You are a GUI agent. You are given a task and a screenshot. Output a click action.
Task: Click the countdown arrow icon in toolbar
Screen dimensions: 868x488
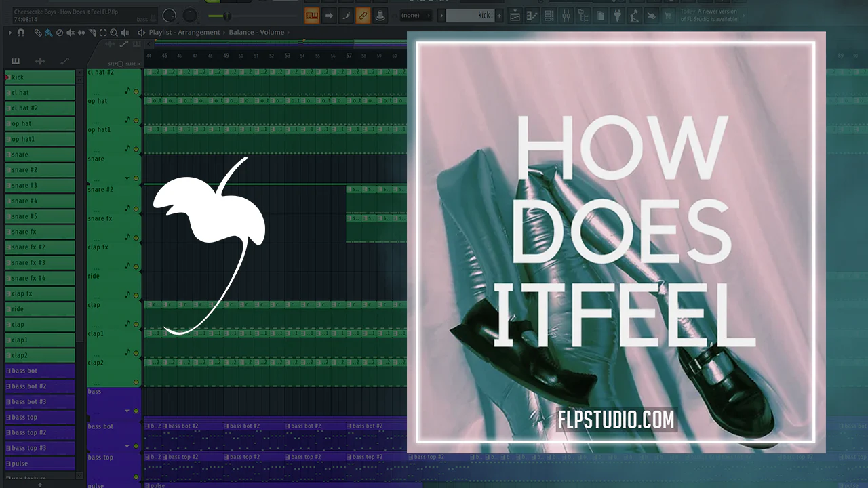pos(329,15)
